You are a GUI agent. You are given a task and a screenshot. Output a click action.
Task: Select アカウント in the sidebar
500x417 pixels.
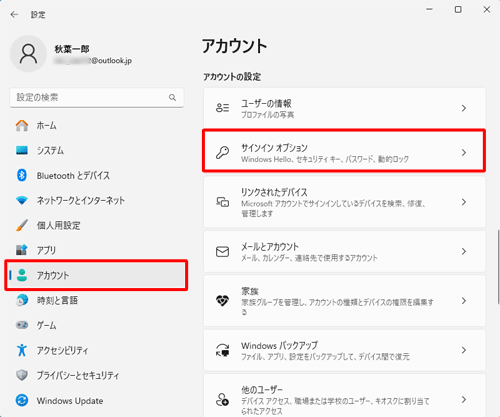97,275
